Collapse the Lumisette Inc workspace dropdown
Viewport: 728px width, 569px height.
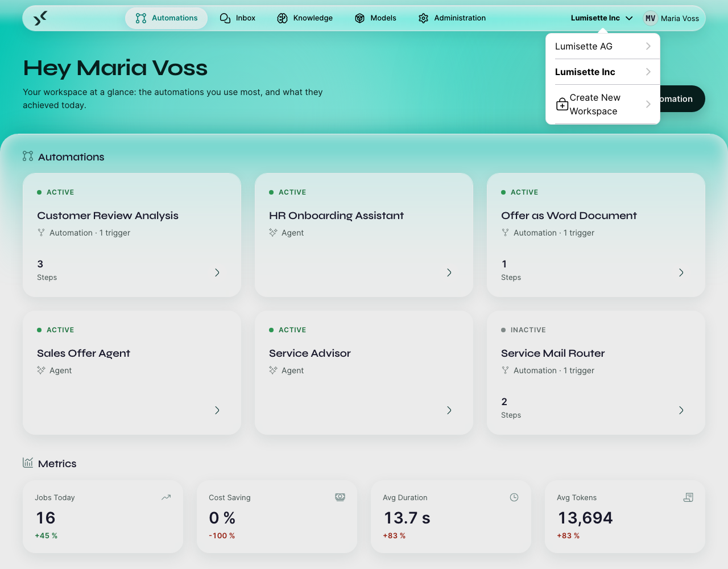click(x=602, y=18)
